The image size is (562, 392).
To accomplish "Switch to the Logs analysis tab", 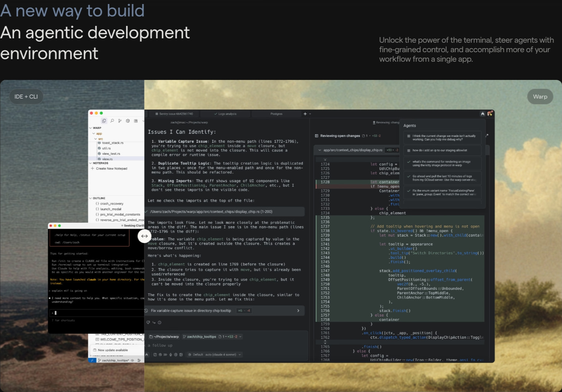I will 225,114.
